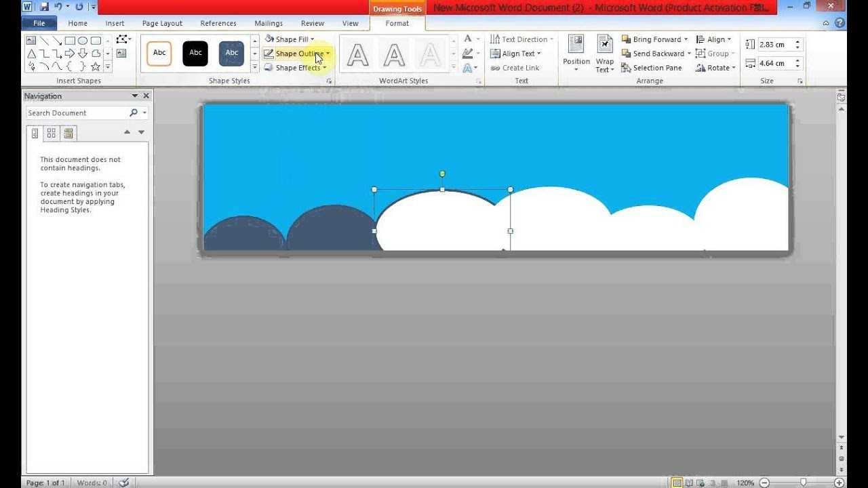
Task: Switch to Full Screen Reading view
Action: click(689, 483)
